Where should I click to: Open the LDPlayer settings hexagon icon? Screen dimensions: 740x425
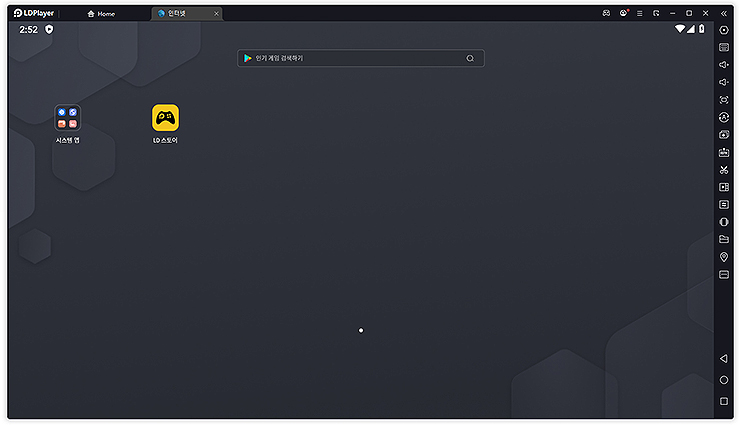pyautogui.click(x=723, y=30)
